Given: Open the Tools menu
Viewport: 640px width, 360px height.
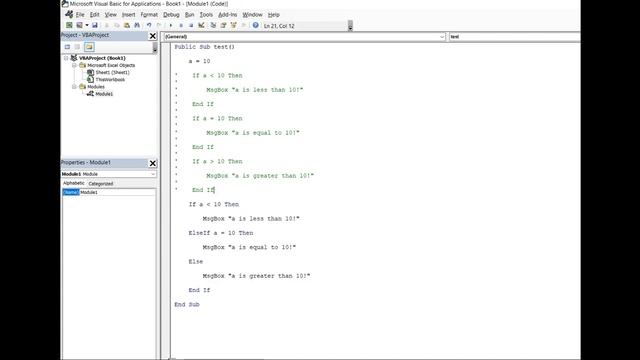Looking at the screenshot, I should 206,15.
